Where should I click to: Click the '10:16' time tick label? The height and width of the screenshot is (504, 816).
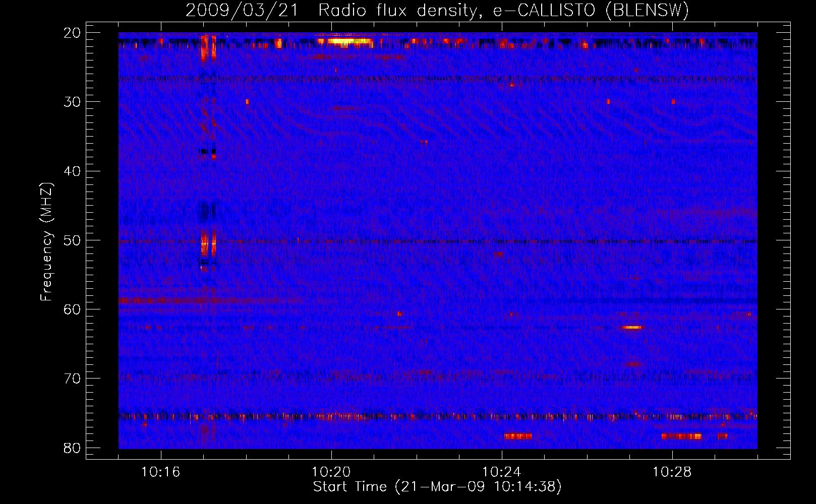pyautogui.click(x=161, y=472)
